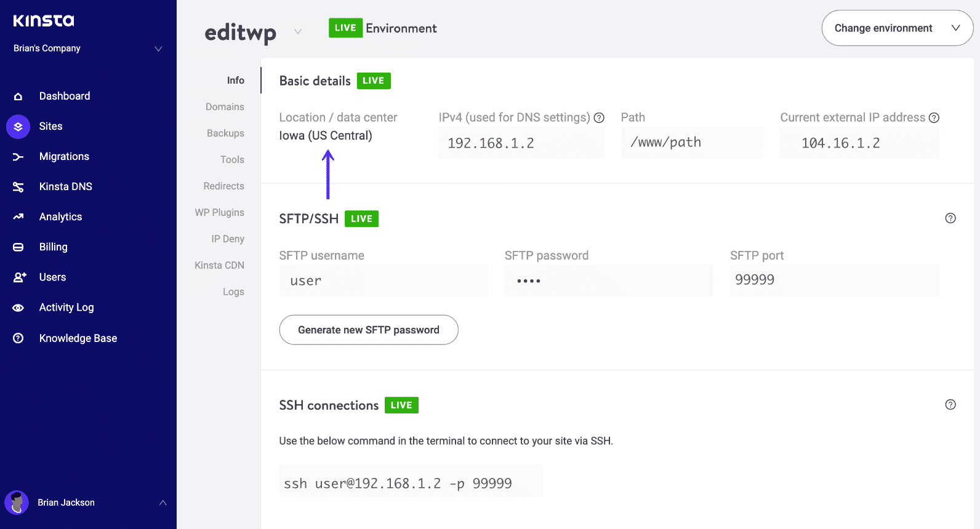Expand the Brian Jackson user menu
This screenshot has height=529, width=980.
coord(163,503)
